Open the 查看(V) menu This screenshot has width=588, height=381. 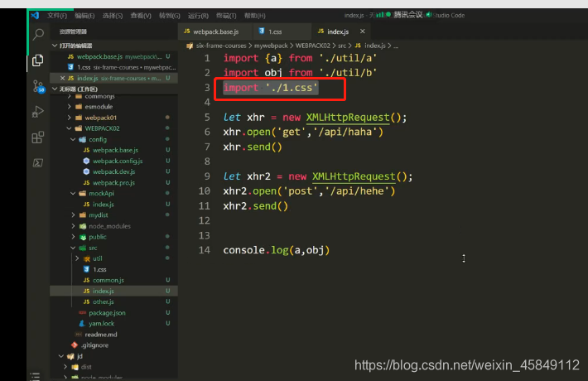141,16
